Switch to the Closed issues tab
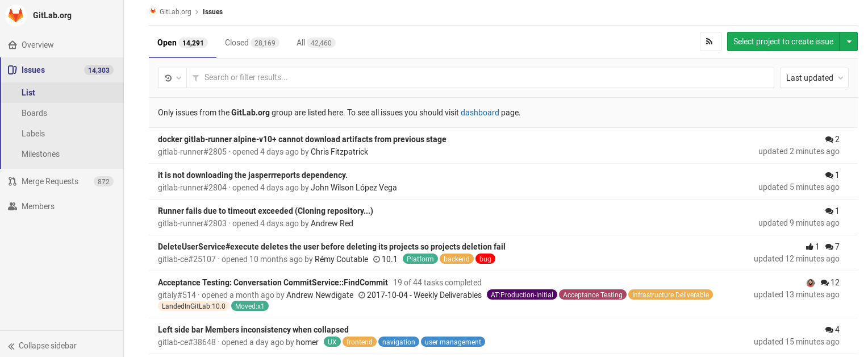 (237, 42)
